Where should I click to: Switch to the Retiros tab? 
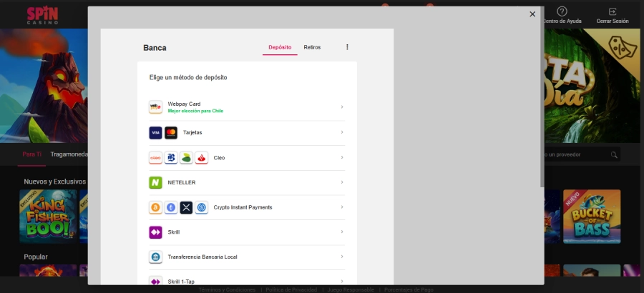click(x=312, y=47)
